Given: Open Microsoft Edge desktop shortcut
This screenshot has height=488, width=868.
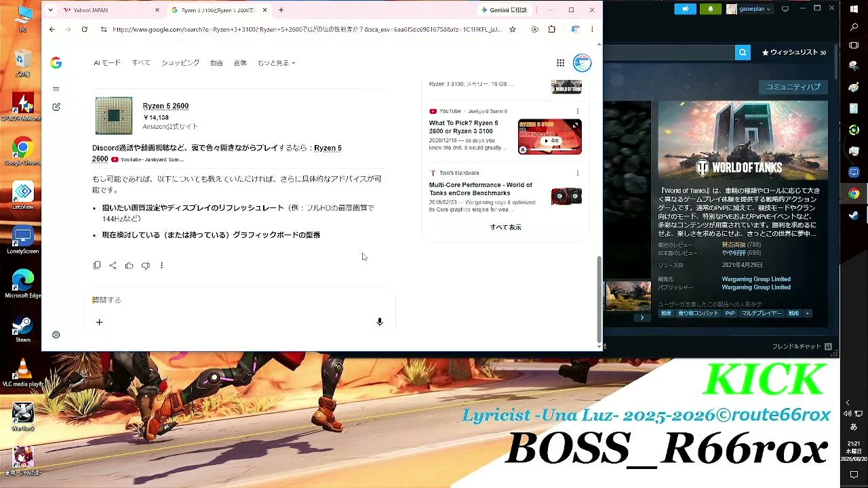Looking at the screenshot, I should coord(23,285).
